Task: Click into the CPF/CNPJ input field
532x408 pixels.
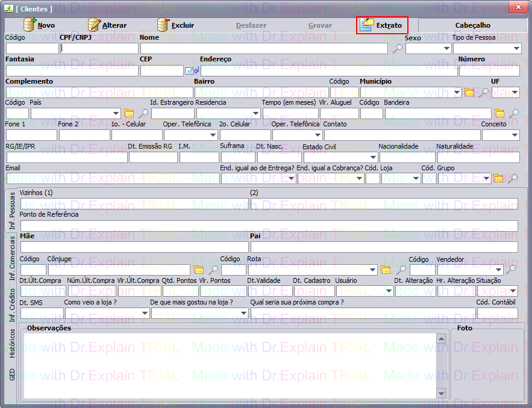Action: 99,49
